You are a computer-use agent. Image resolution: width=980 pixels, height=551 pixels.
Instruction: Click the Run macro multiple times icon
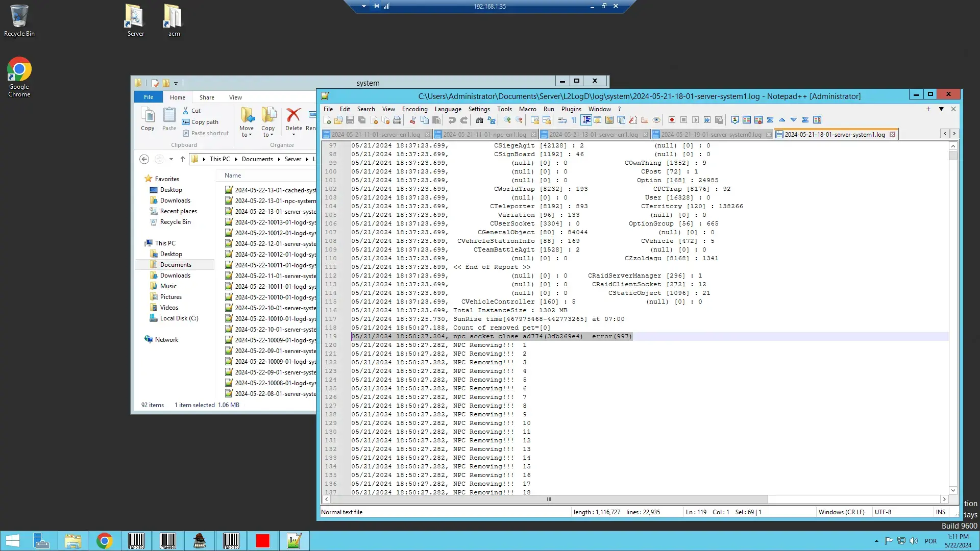coord(707,120)
